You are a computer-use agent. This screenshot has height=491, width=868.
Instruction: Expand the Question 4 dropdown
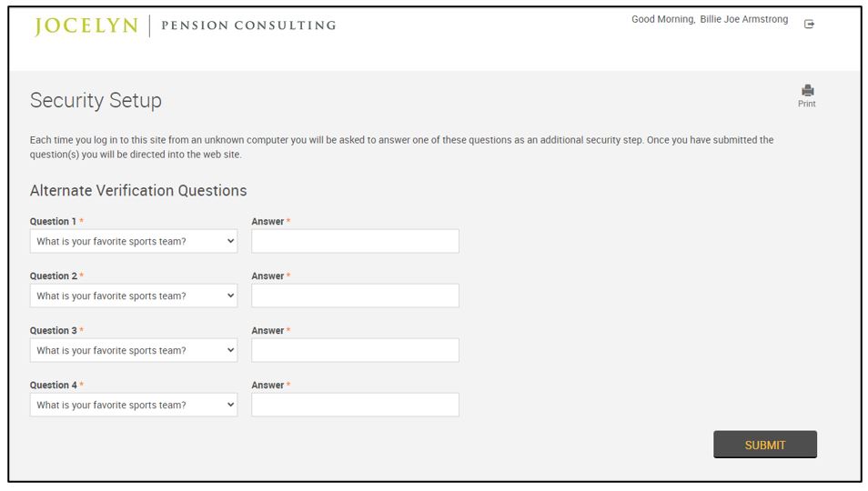pyautogui.click(x=133, y=406)
